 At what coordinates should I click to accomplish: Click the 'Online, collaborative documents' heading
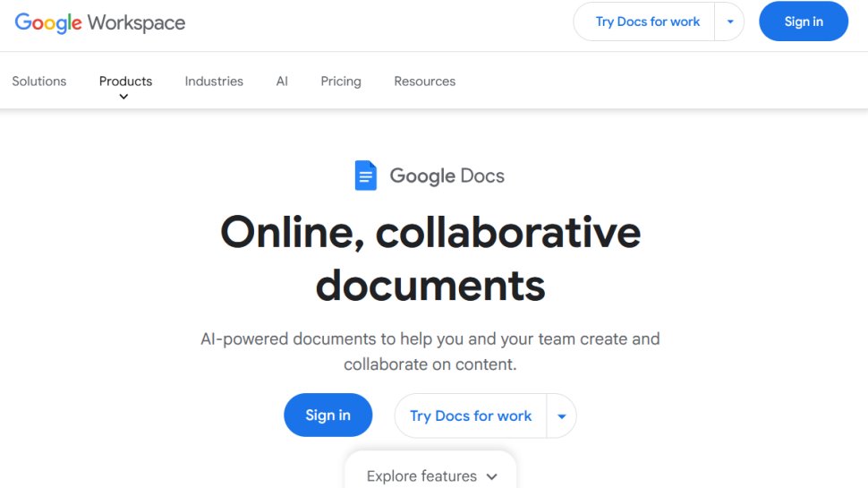pyautogui.click(x=430, y=259)
